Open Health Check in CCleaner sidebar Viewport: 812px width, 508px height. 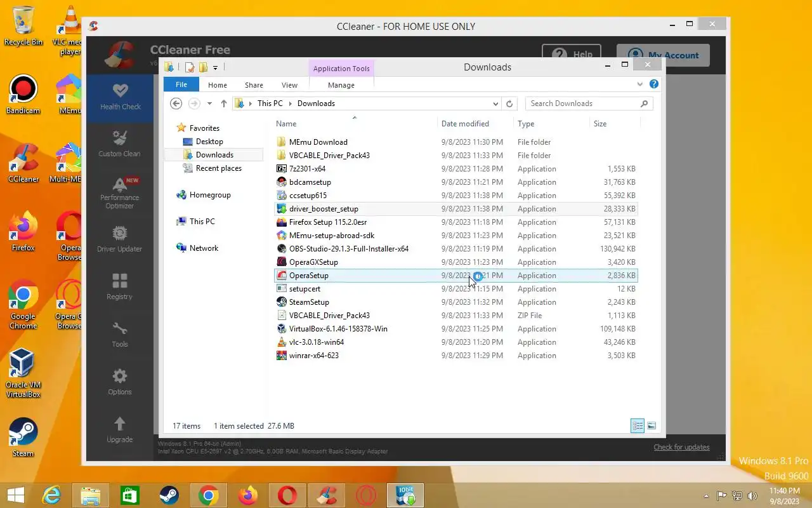click(x=120, y=98)
